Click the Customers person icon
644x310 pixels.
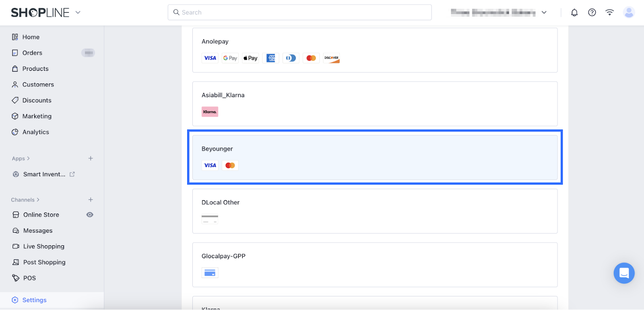pos(15,84)
